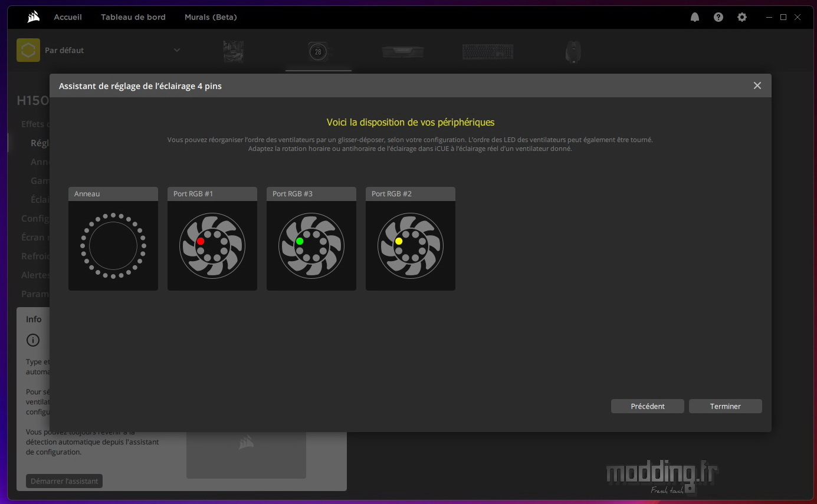Image resolution: width=817 pixels, height=504 pixels.
Task: Click the yellow LED on Port RGB #2 fan
Action: tap(399, 241)
